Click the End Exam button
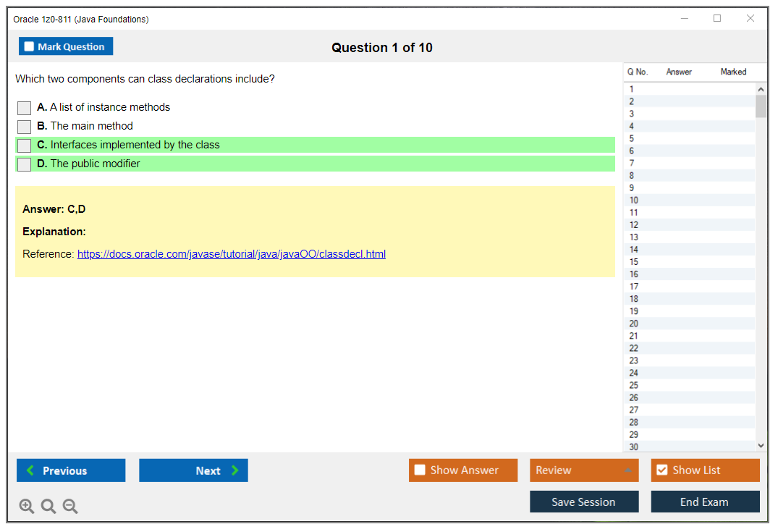The width and height of the screenshot is (778, 532). click(704, 501)
